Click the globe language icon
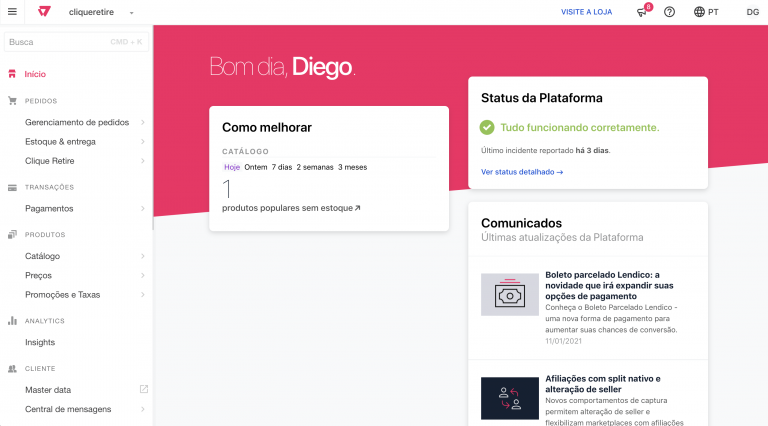 pos(699,12)
